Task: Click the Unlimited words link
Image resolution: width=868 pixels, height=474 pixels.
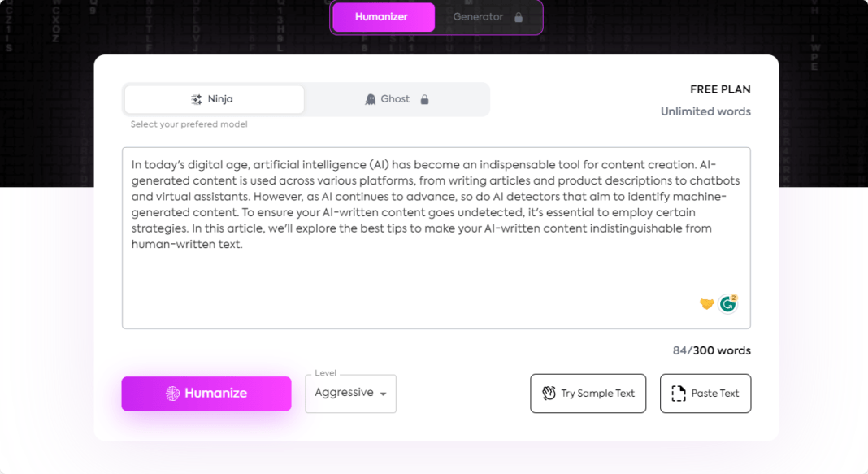Action: 705,111
